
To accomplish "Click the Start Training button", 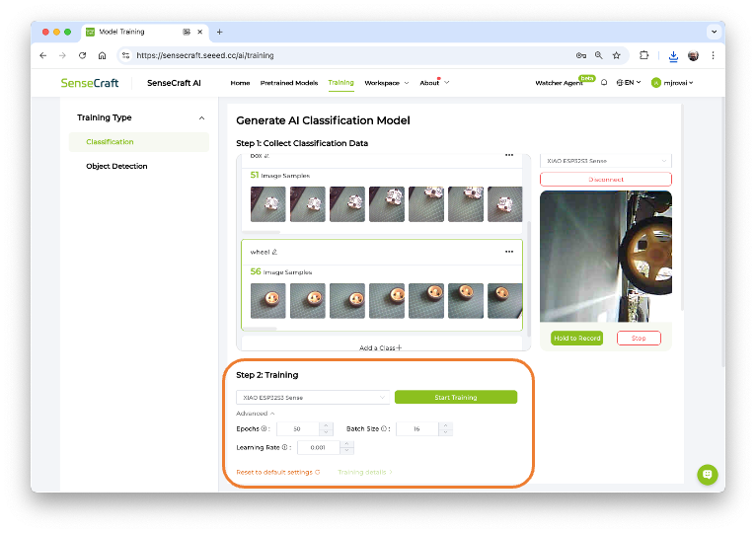I will point(455,398).
